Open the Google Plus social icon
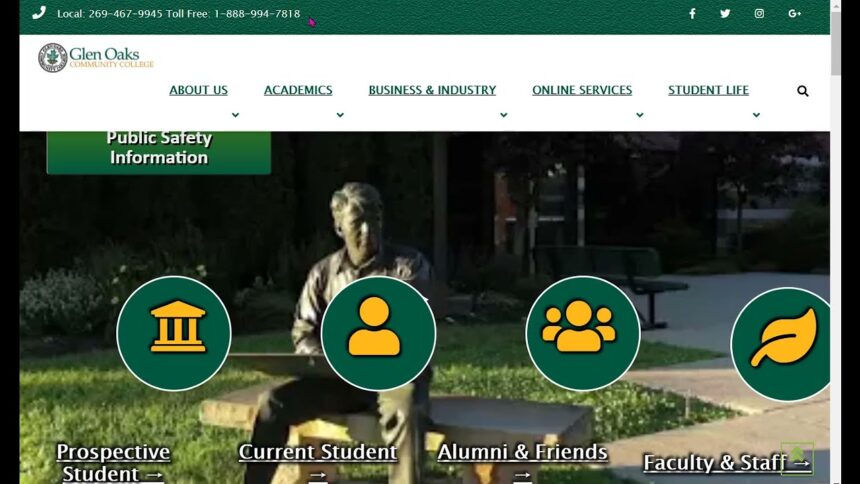 (794, 14)
